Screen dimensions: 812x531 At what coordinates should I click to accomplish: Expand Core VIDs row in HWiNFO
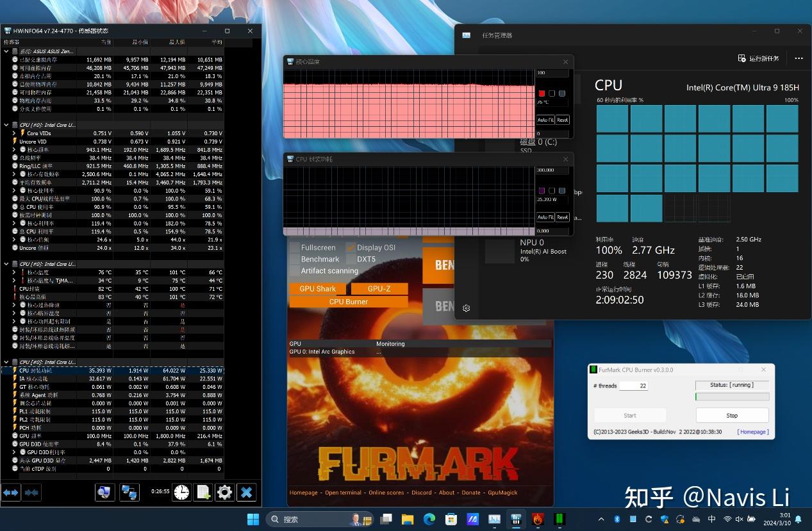pos(14,133)
